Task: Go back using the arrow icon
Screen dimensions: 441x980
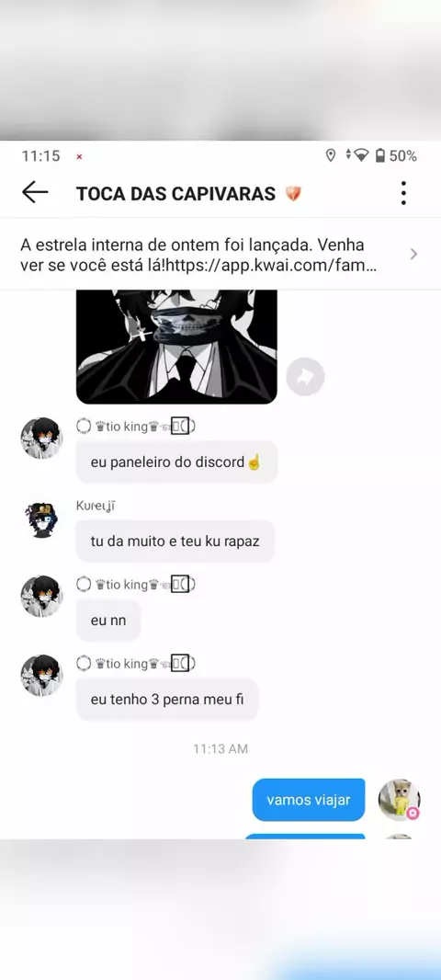Action: [x=35, y=193]
